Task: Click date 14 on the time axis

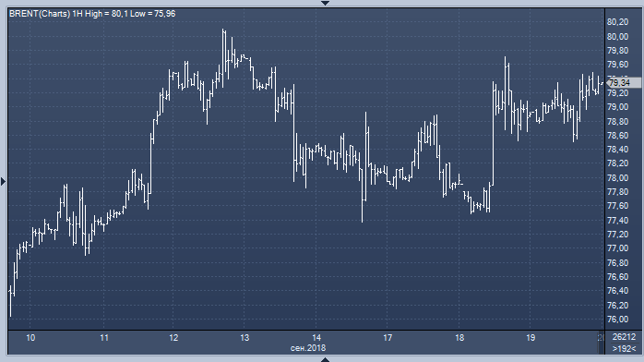Action: pyautogui.click(x=316, y=338)
